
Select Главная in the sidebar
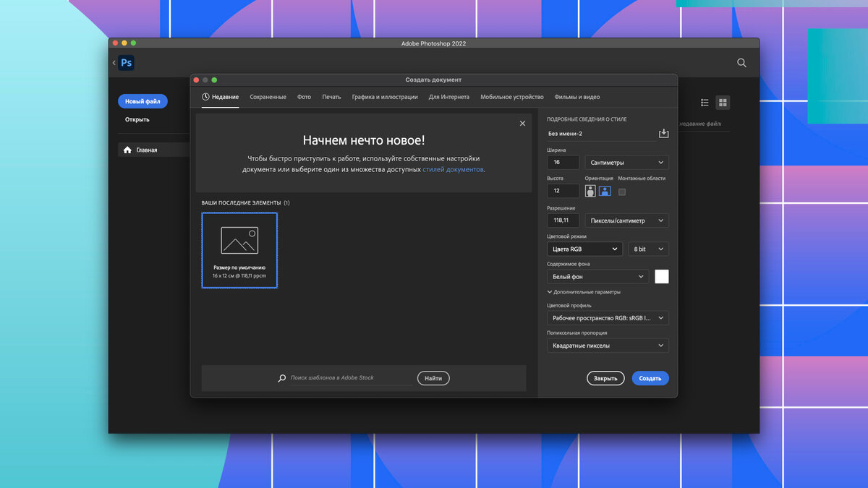pos(153,150)
